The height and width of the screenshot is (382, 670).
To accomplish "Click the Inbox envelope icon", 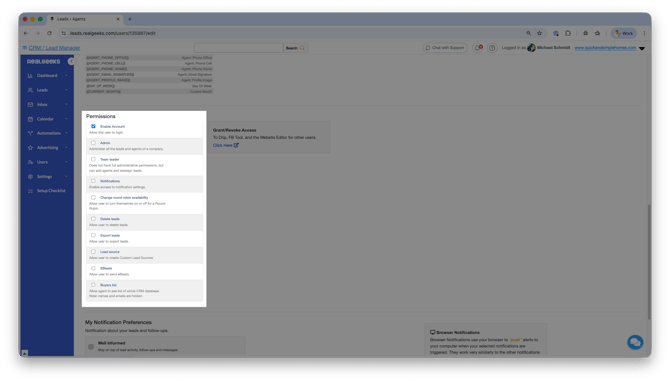I will click(x=30, y=105).
